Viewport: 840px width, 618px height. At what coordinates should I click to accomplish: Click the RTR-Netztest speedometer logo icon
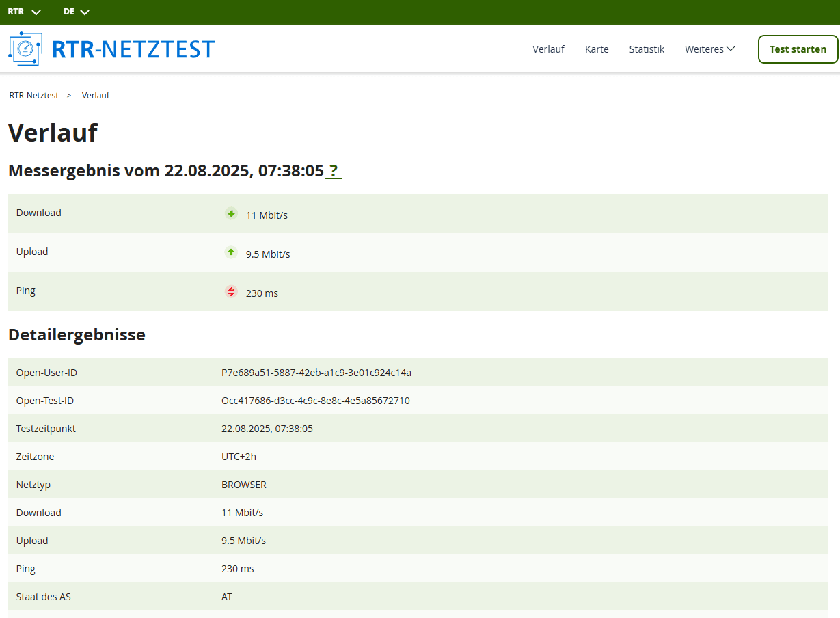(25, 49)
